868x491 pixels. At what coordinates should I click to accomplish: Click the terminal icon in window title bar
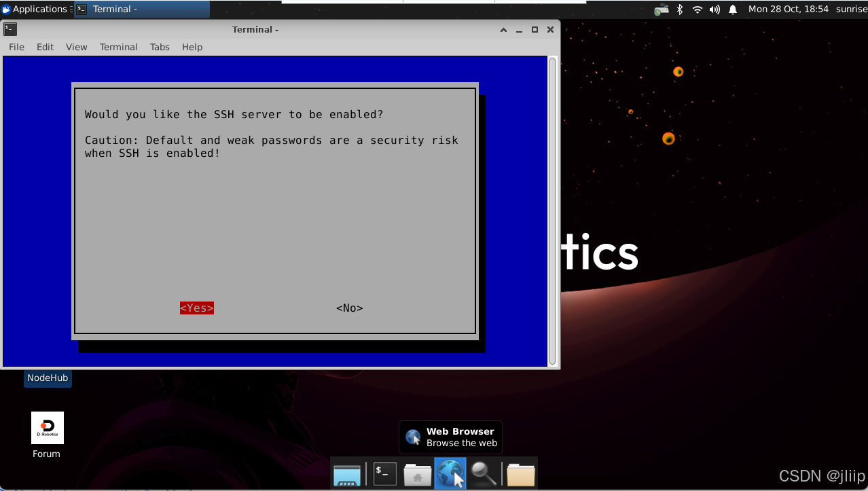point(10,29)
